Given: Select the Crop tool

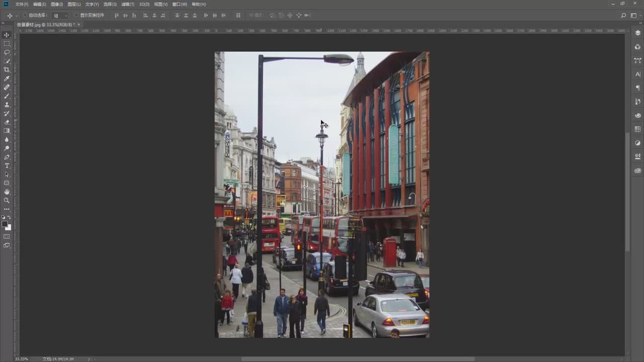Looking at the screenshot, I should click(x=7, y=70).
